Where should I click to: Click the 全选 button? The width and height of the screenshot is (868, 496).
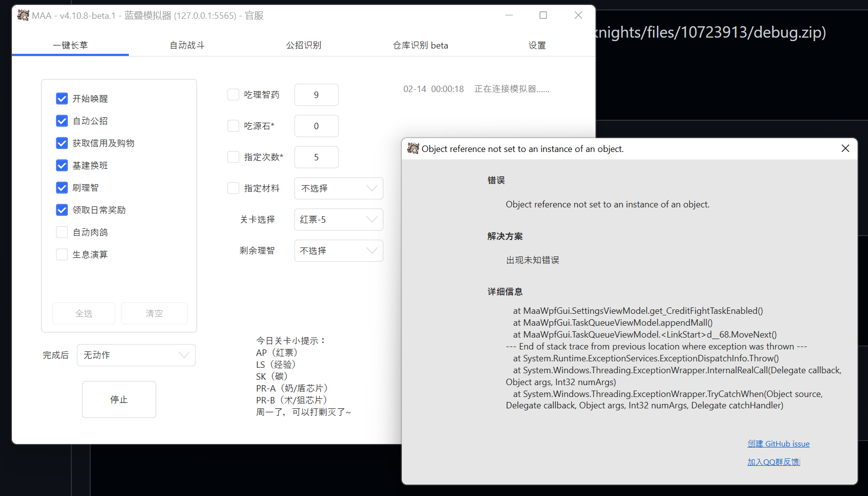pos(83,313)
